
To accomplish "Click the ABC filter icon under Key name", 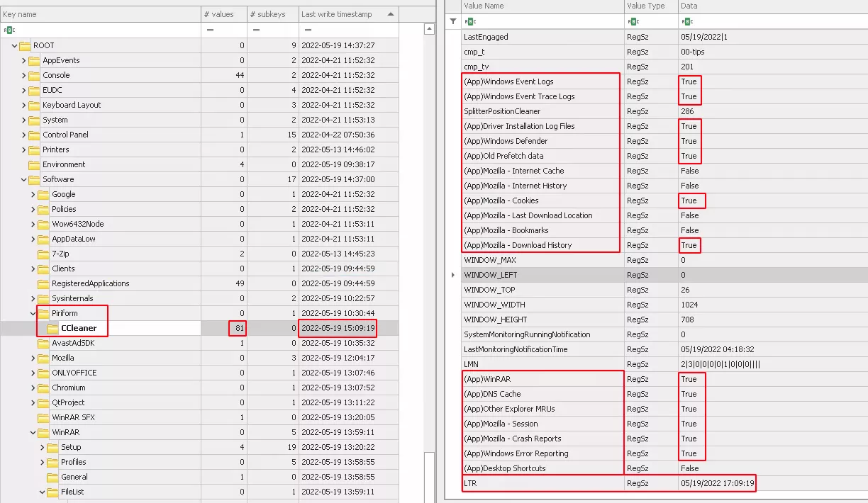I will pos(9,30).
